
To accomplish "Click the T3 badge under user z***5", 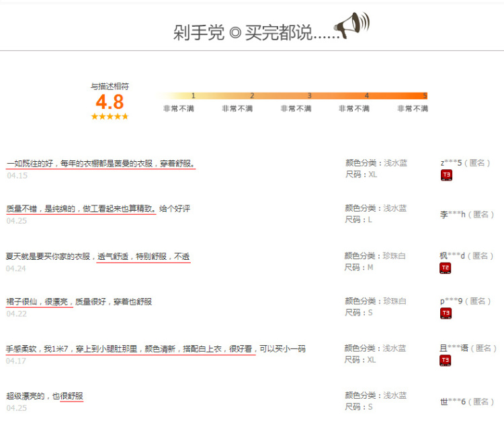I will [x=446, y=175].
